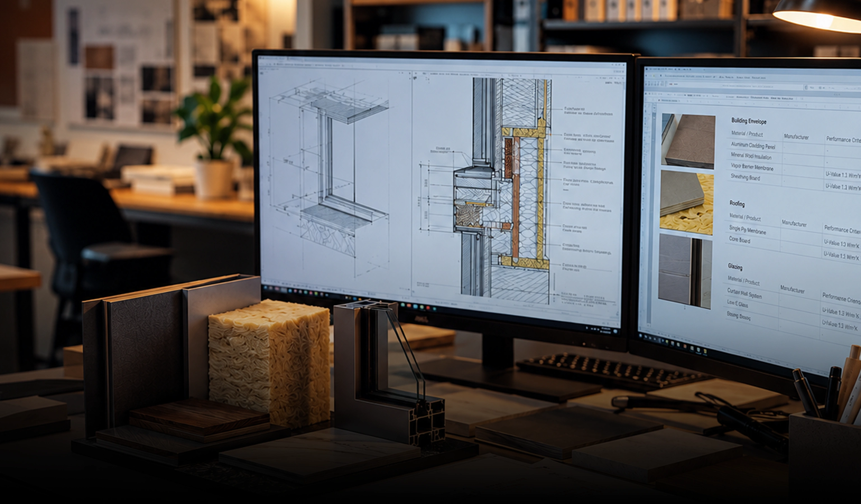Open the cladding panel sample thumbnail
This screenshot has height=504, width=861.
click(688, 141)
